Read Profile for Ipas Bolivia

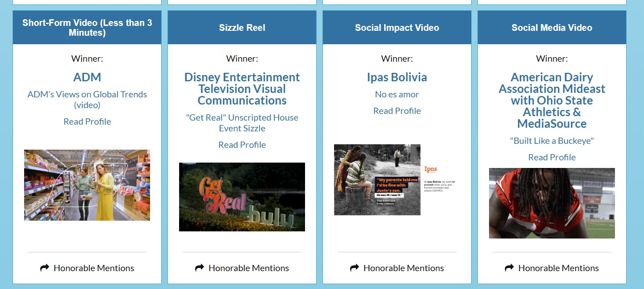(397, 111)
